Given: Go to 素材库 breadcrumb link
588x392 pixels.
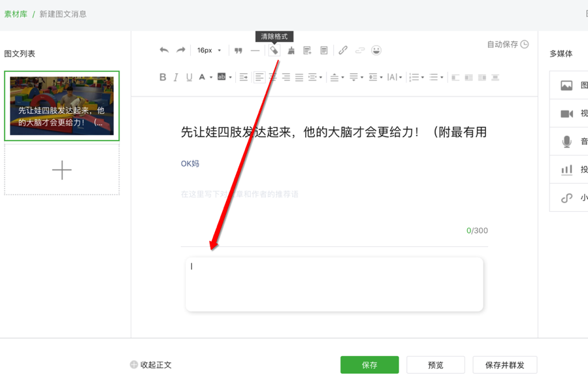Looking at the screenshot, I should click(x=16, y=14).
